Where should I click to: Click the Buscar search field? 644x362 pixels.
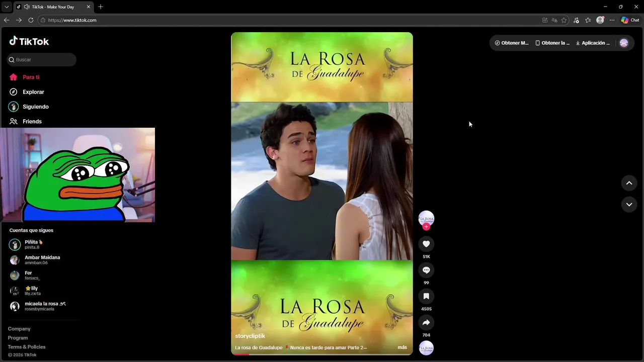(x=42, y=59)
